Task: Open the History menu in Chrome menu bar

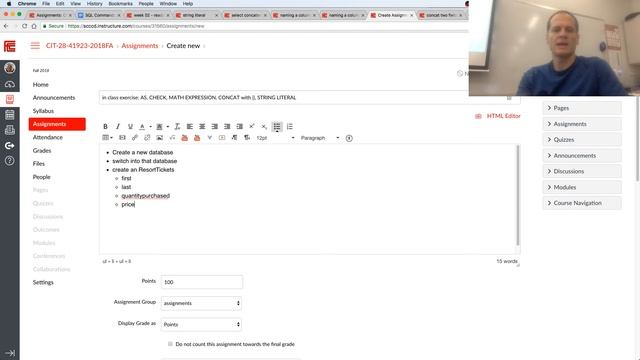Action: point(94,3)
